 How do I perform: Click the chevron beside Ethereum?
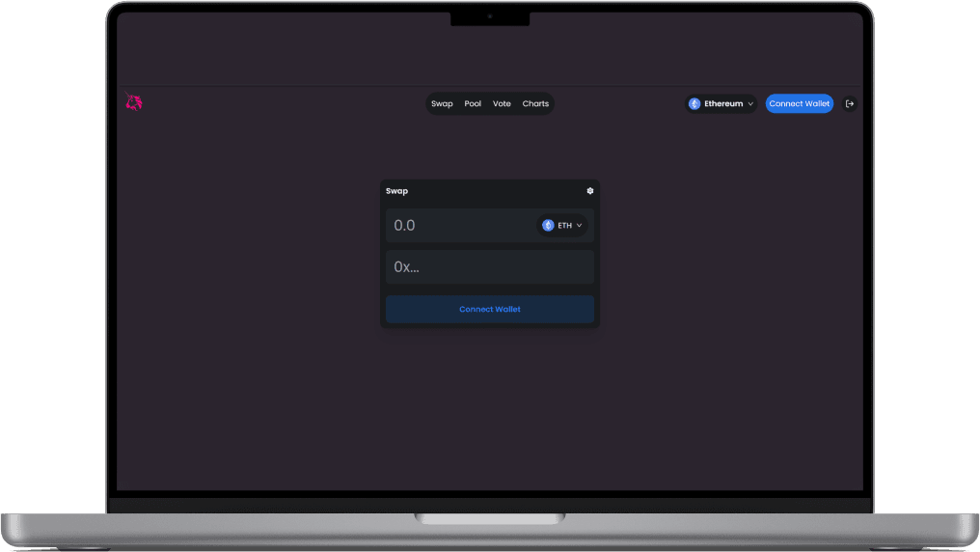[x=750, y=104]
